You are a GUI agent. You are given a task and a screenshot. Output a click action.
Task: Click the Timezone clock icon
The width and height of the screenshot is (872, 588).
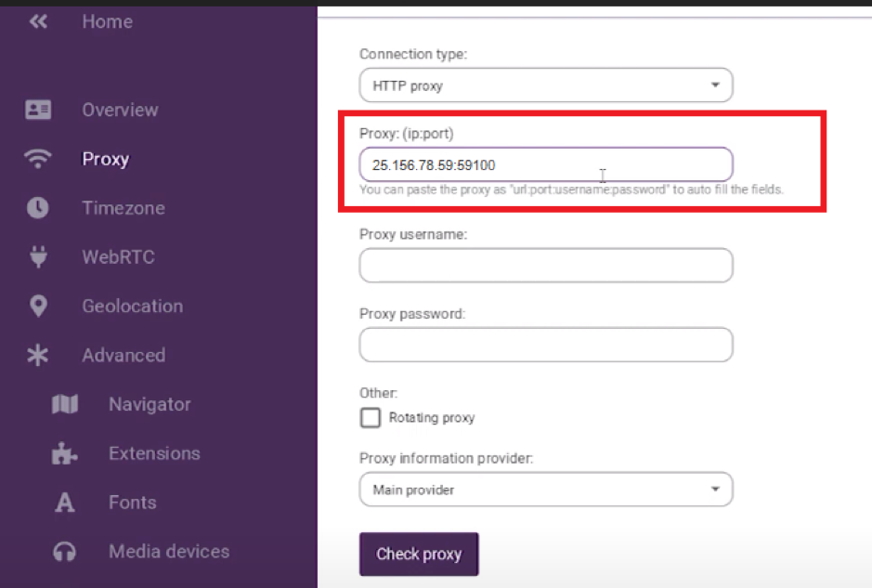38,207
